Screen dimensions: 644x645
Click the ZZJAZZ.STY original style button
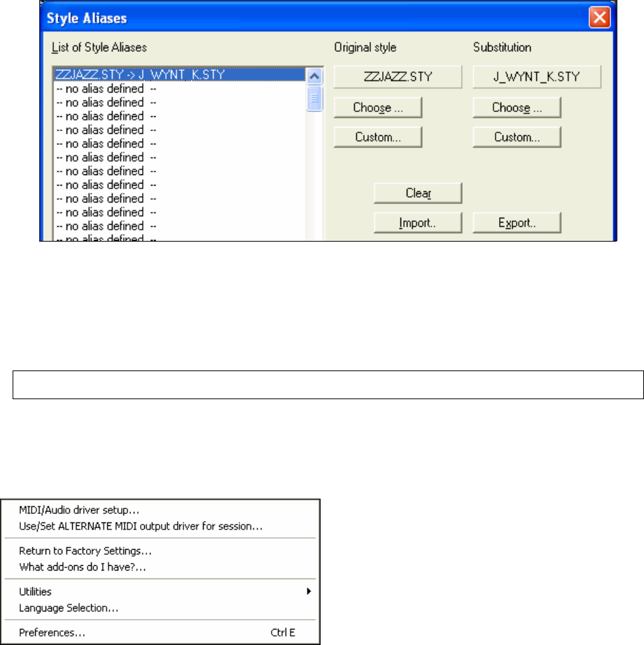coord(398,76)
